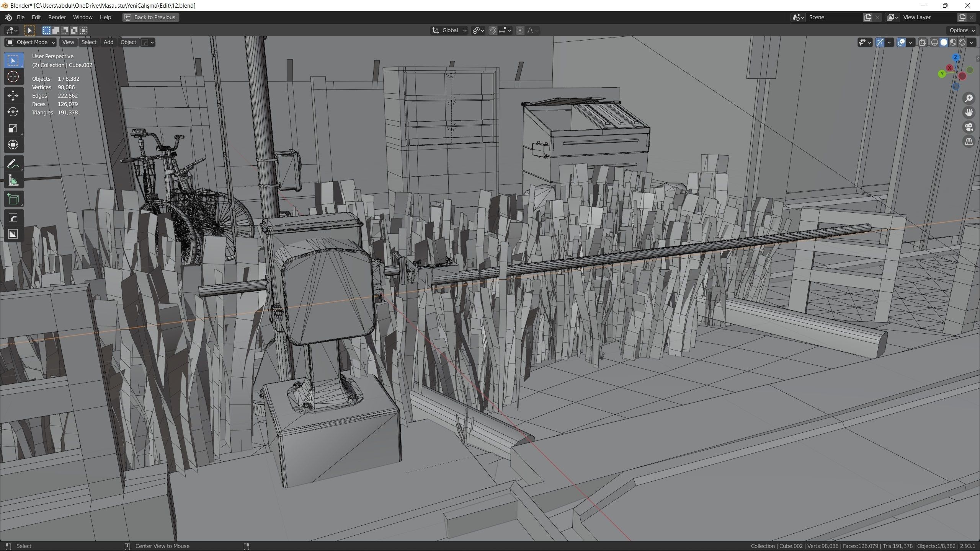Image resolution: width=980 pixels, height=551 pixels.
Task: Click the bottom-most toolbar tool icon
Action: (13, 234)
